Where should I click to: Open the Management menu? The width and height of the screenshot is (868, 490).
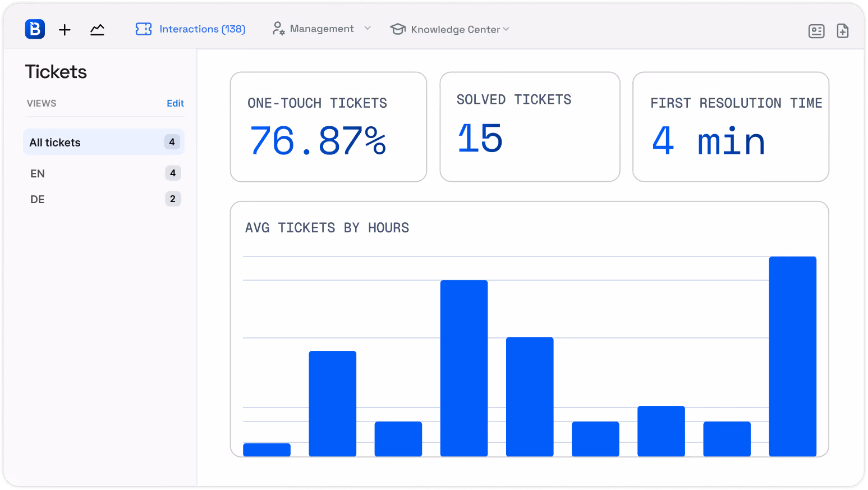click(322, 29)
